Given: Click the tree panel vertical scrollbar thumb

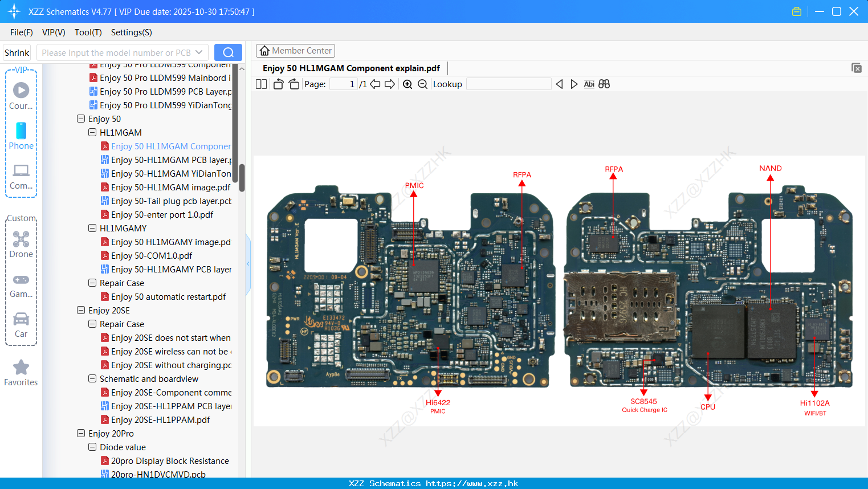Looking at the screenshot, I should [x=242, y=178].
